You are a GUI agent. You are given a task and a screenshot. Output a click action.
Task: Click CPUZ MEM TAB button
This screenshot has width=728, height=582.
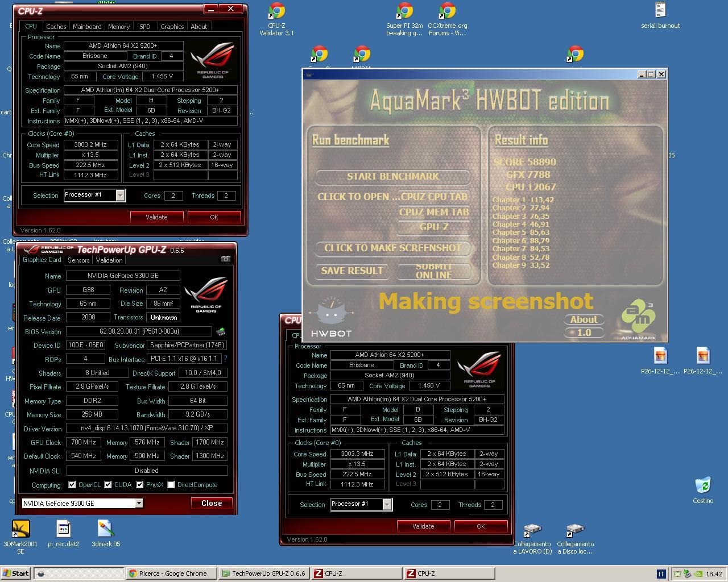(x=434, y=212)
